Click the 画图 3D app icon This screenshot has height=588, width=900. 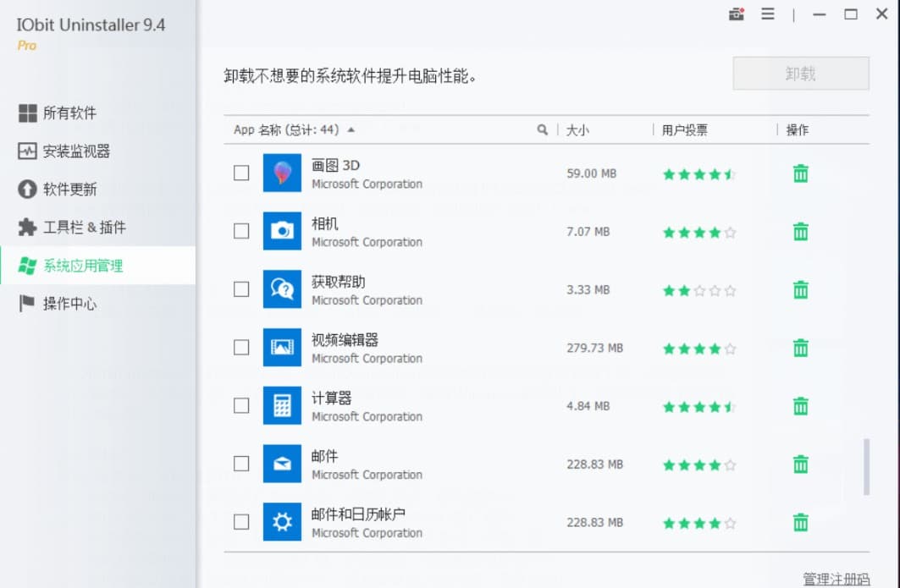point(282,173)
